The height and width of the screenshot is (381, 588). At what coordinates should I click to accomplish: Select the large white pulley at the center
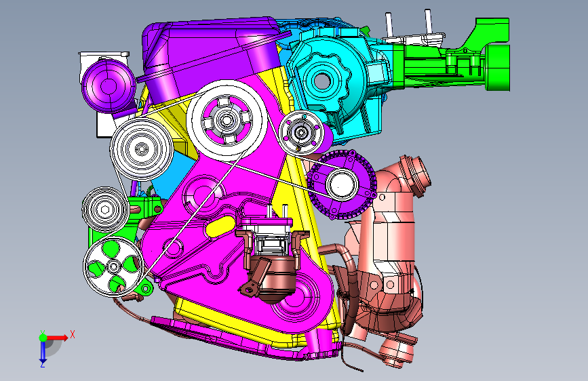pyautogui.click(x=227, y=121)
